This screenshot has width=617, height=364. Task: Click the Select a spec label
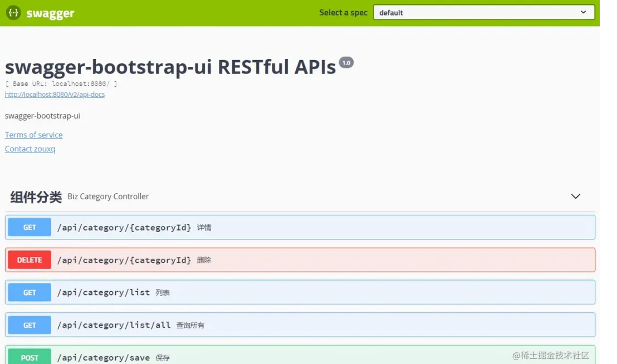(343, 13)
